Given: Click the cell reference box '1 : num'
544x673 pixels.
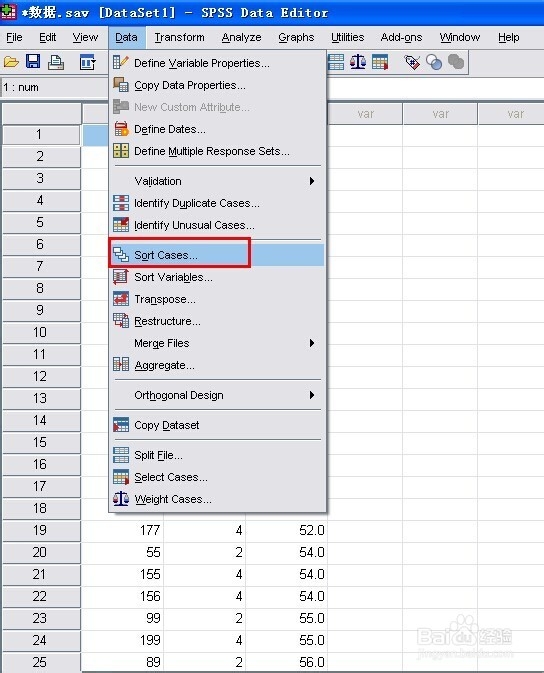Looking at the screenshot, I should pyautogui.click(x=54, y=88).
